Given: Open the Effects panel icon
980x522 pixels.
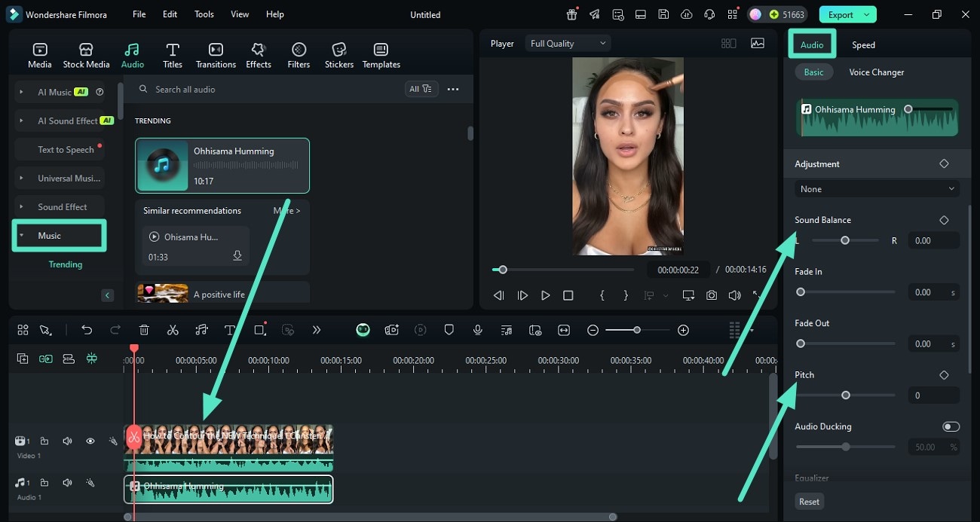Looking at the screenshot, I should coord(258,55).
